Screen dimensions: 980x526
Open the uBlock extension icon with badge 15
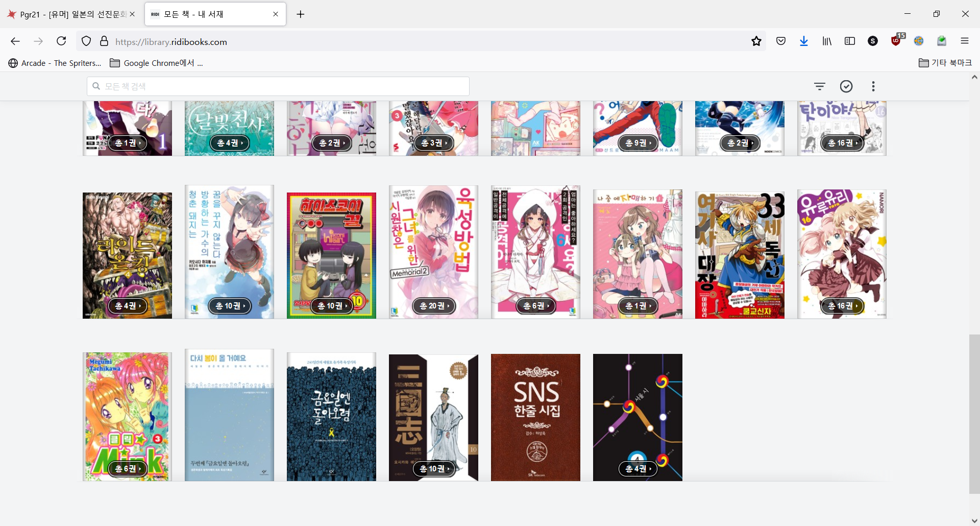[x=896, y=41]
